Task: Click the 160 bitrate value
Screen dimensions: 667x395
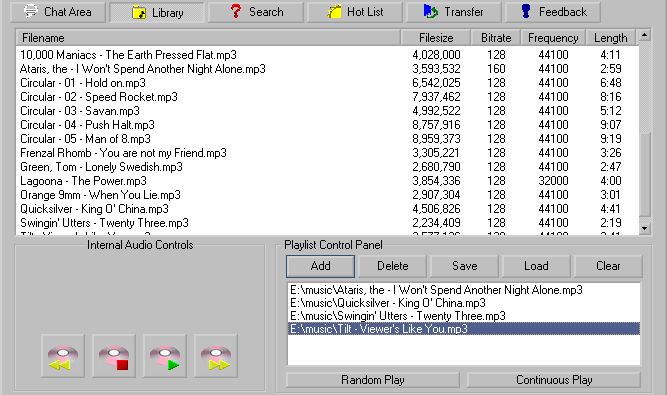Action: click(x=496, y=69)
